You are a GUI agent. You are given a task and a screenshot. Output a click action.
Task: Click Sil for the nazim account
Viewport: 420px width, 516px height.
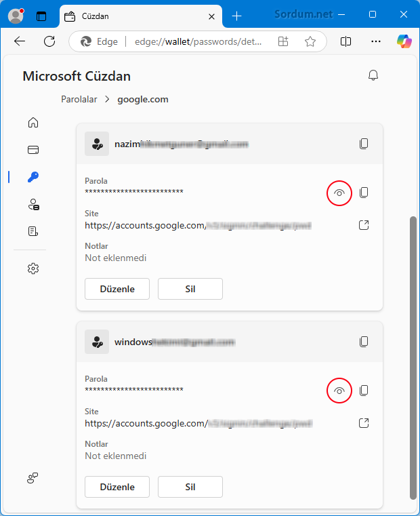click(190, 289)
